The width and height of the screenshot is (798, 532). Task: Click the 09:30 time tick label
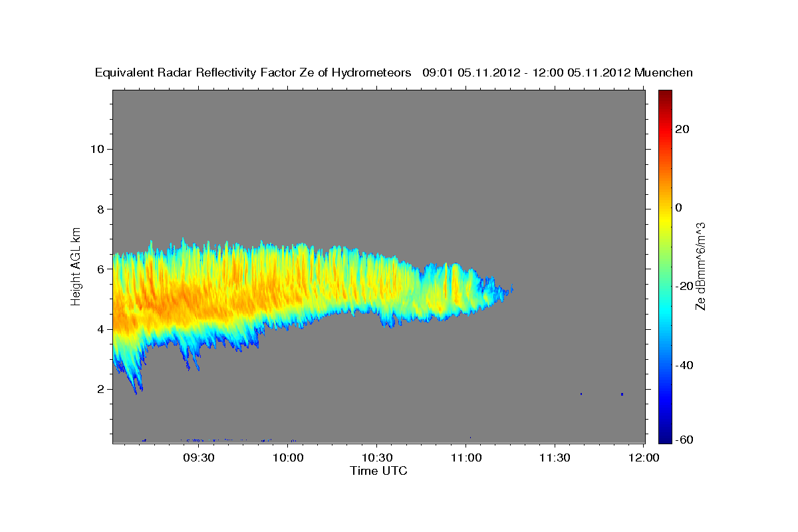click(198, 458)
